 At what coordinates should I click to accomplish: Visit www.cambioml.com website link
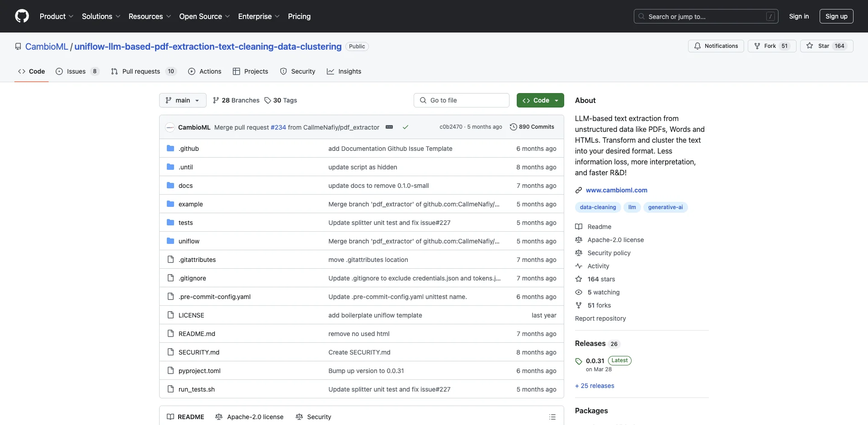point(617,190)
